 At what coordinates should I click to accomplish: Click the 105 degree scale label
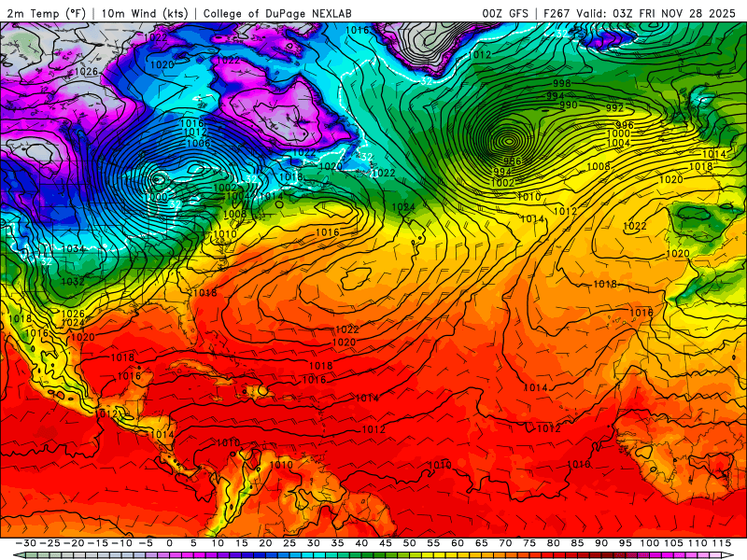pyautogui.click(x=673, y=543)
